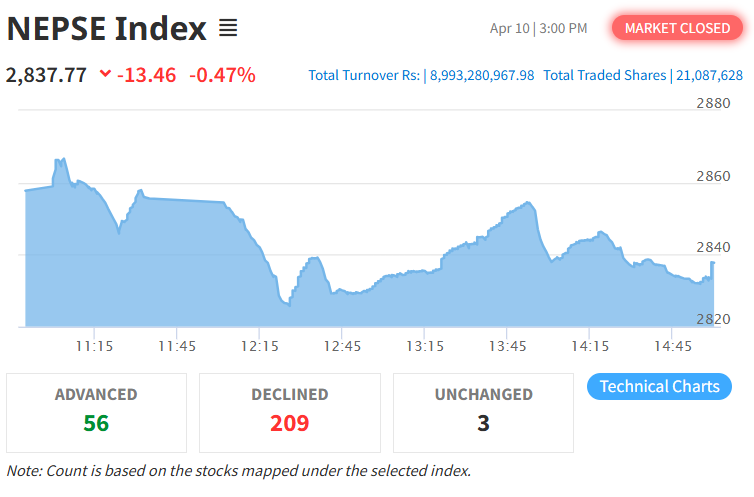The height and width of the screenshot is (497, 754).
Task: Click the 8,993,280,967.98 turnover amount
Action: [x=482, y=76]
